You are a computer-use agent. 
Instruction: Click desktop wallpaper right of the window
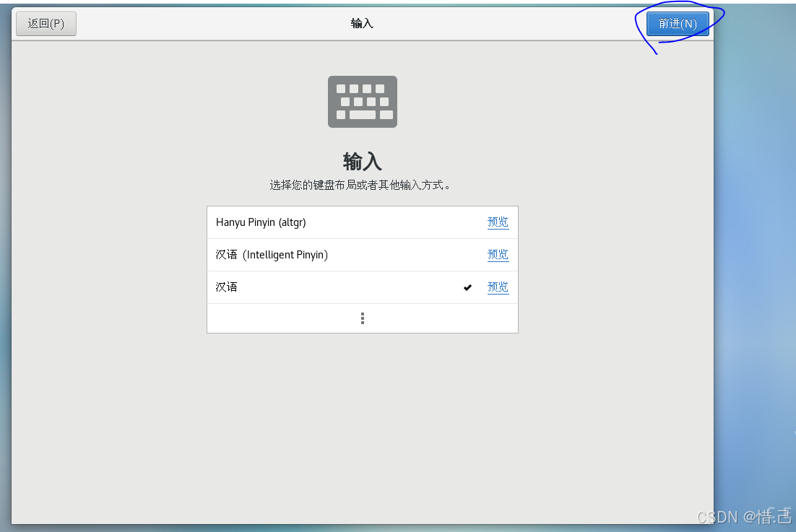[755, 253]
